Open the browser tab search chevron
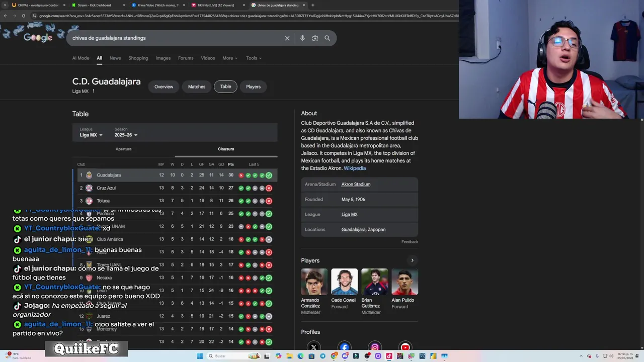The height and width of the screenshot is (362, 644). coord(6,5)
